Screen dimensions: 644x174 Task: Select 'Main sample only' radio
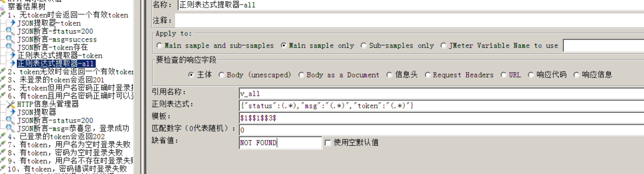click(x=283, y=46)
